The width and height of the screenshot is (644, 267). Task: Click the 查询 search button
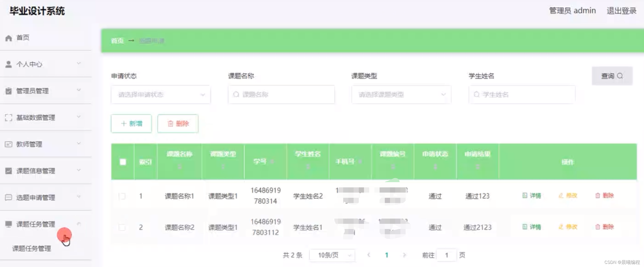[x=612, y=76]
